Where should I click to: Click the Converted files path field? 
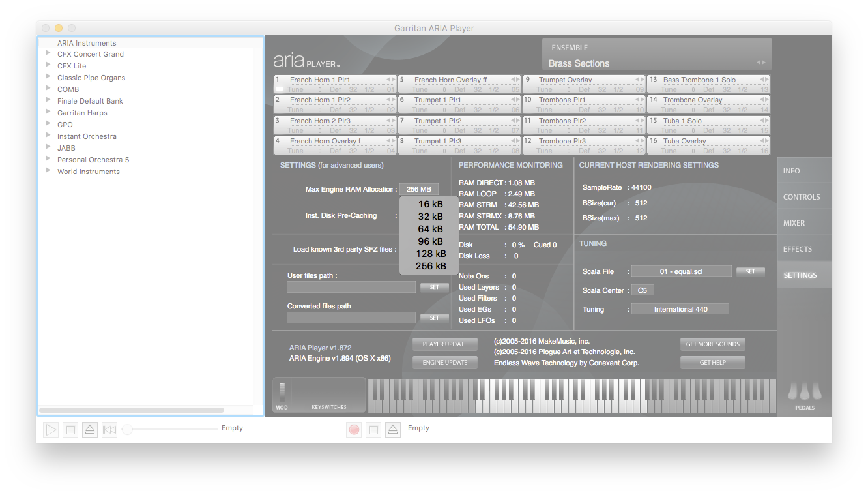pyautogui.click(x=351, y=318)
